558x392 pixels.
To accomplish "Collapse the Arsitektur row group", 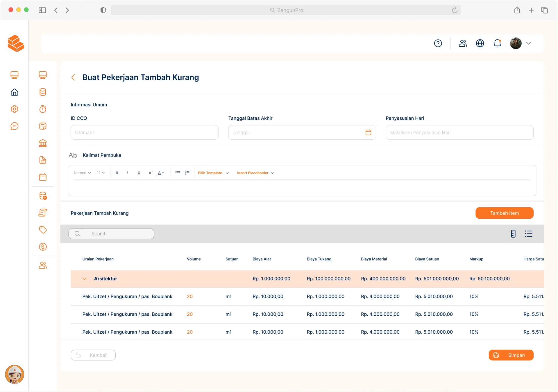I will tap(84, 279).
